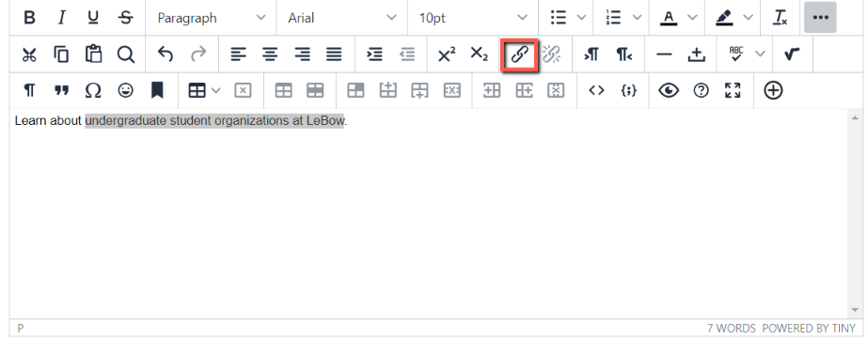Open table cell properties
This screenshot has width=868, height=341.
point(356,90)
